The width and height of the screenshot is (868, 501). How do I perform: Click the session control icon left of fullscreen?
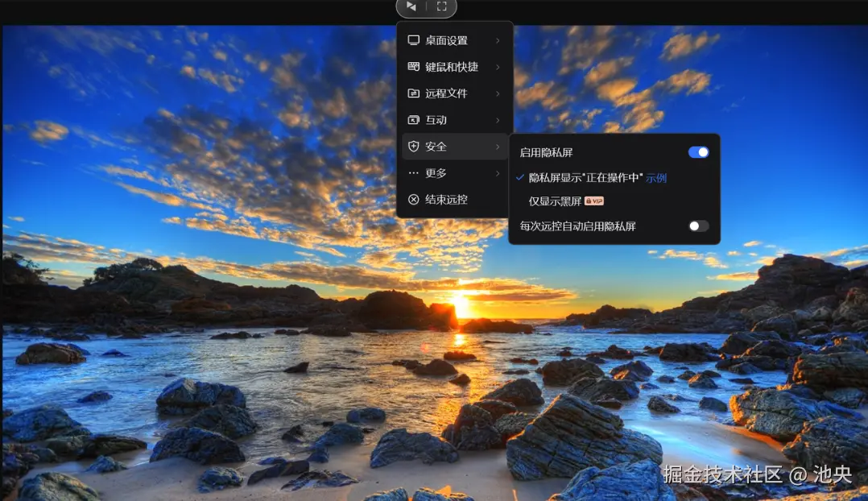[x=413, y=6]
